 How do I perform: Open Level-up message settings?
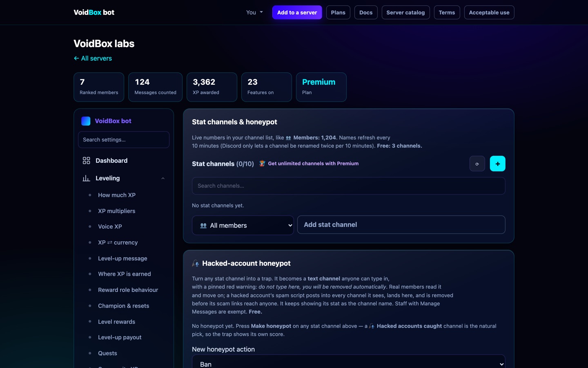click(x=122, y=258)
